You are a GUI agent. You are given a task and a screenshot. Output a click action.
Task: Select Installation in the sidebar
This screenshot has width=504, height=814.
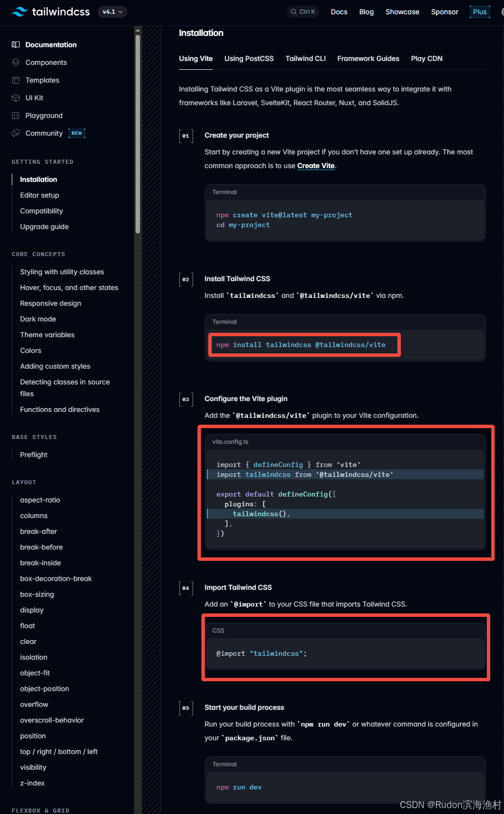click(38, 179)
